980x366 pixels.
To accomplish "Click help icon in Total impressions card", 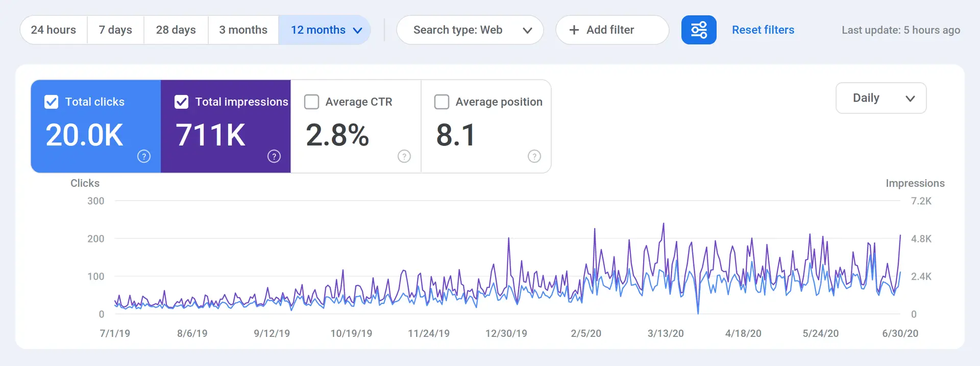I will tap(274, 156).
